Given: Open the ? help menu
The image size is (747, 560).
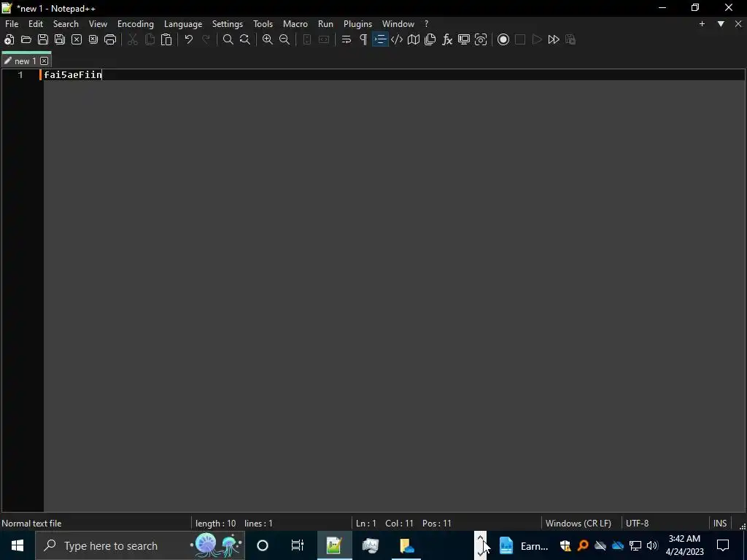Looking at the screenshot, I should click(x=426, y=24).
